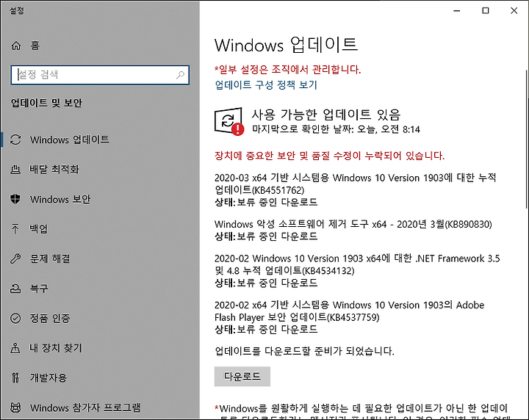Click the update status icon with red alert
The height and width of the screenshot is (420, 529).
click(229, 121)
